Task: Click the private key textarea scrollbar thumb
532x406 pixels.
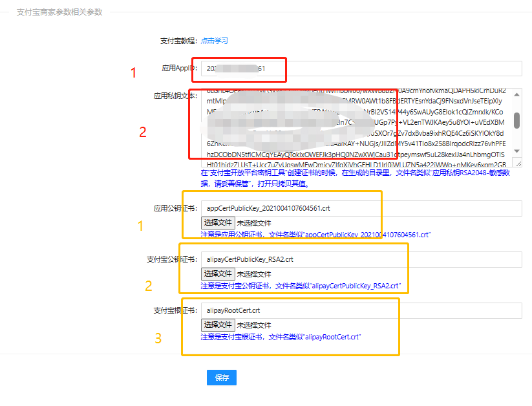Action: coord(516,120)
